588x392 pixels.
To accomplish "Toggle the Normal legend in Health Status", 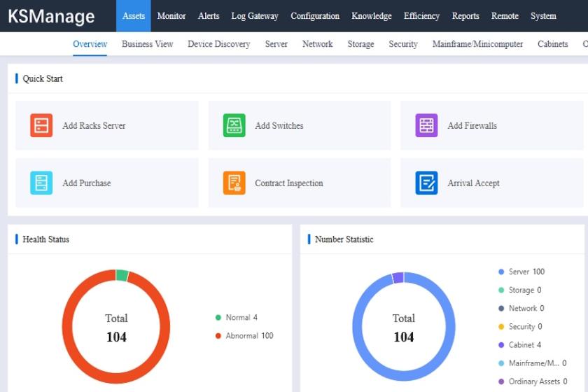I will pos(237,317).
